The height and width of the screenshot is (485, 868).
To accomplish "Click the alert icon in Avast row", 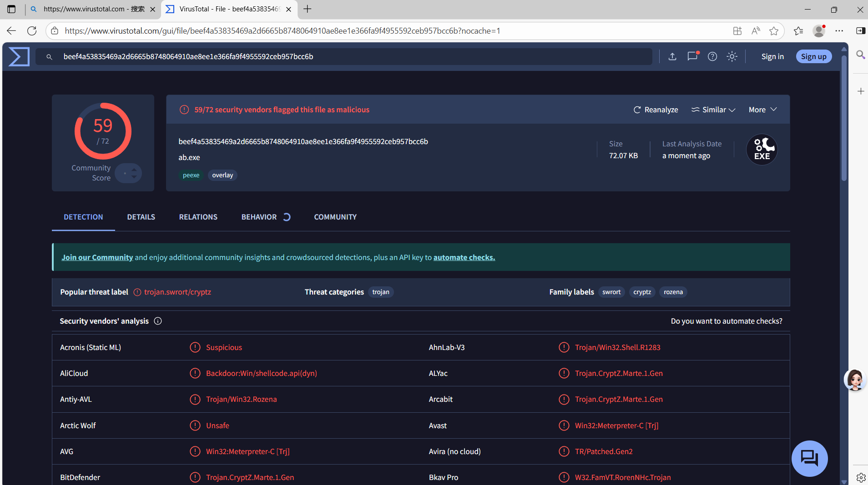I will (564, 425).
